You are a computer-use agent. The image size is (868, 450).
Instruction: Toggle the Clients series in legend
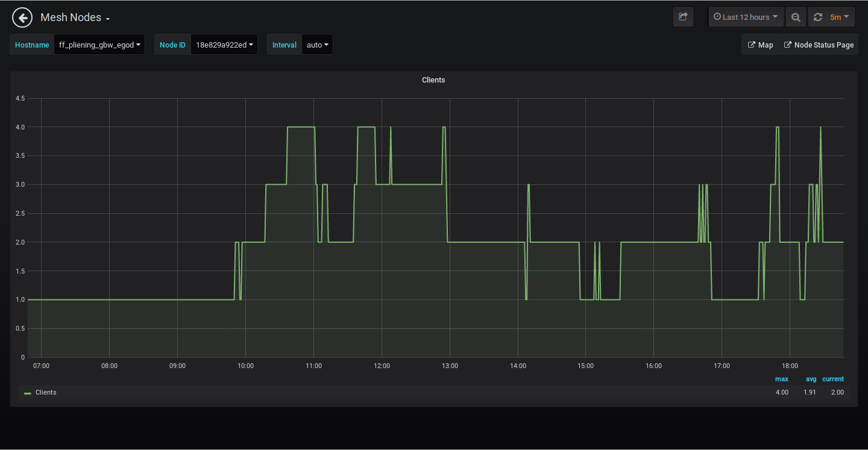pos(46,392)
